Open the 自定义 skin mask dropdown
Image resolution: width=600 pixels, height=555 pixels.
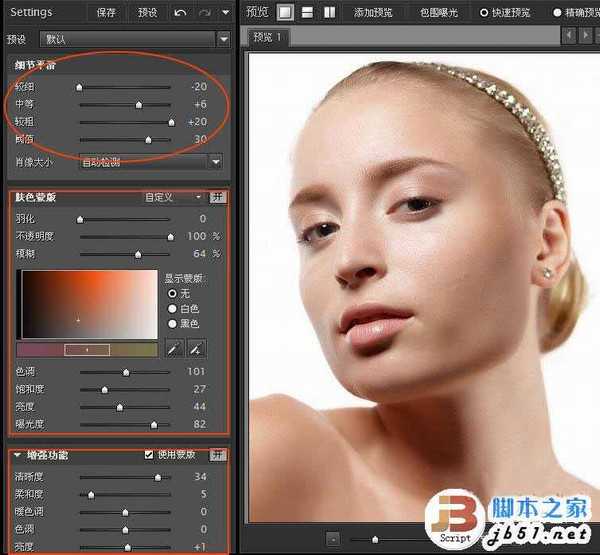[197, 197]
